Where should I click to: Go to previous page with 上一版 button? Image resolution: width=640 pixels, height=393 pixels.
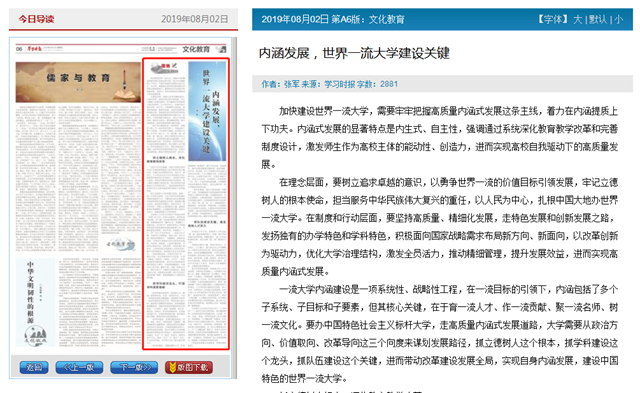(x=79, y=367)
